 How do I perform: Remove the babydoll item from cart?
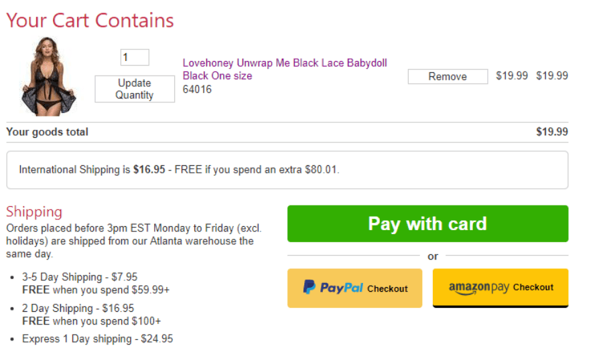[x=448, y=76]
